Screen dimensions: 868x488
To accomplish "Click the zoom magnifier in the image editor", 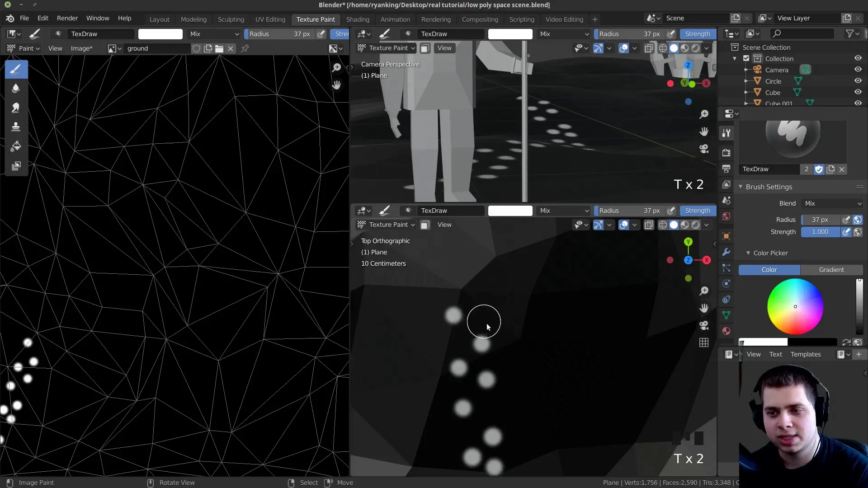I will (x=336, y=68).
